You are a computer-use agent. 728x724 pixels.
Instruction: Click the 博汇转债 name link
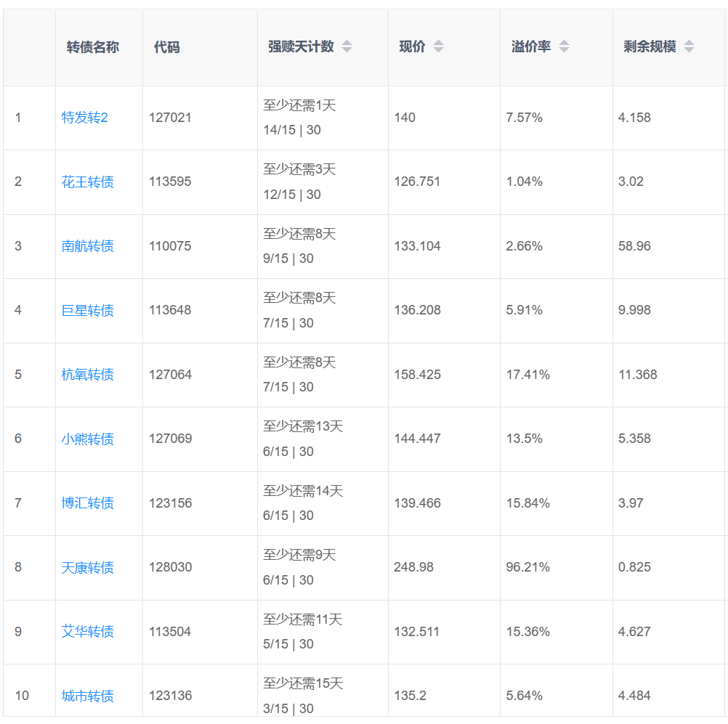click(x=87, y=503)
